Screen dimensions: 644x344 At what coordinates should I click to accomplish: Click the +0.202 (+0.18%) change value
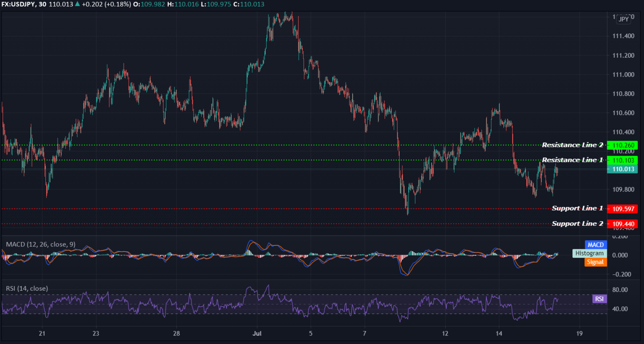(x=107, y=4)
